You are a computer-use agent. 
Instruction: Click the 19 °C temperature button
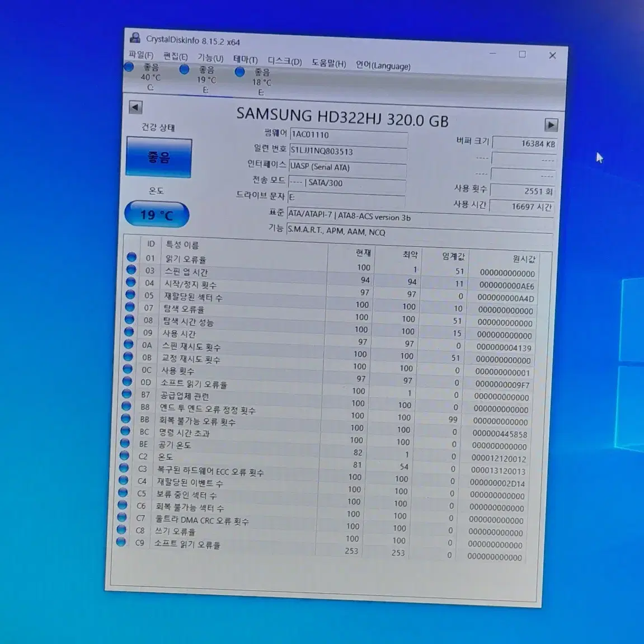(x=157, y=214)
